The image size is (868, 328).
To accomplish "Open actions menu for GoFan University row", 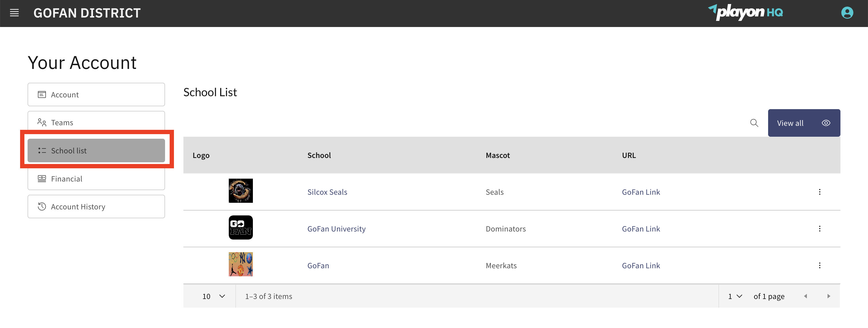I will (x=819, y=229).
